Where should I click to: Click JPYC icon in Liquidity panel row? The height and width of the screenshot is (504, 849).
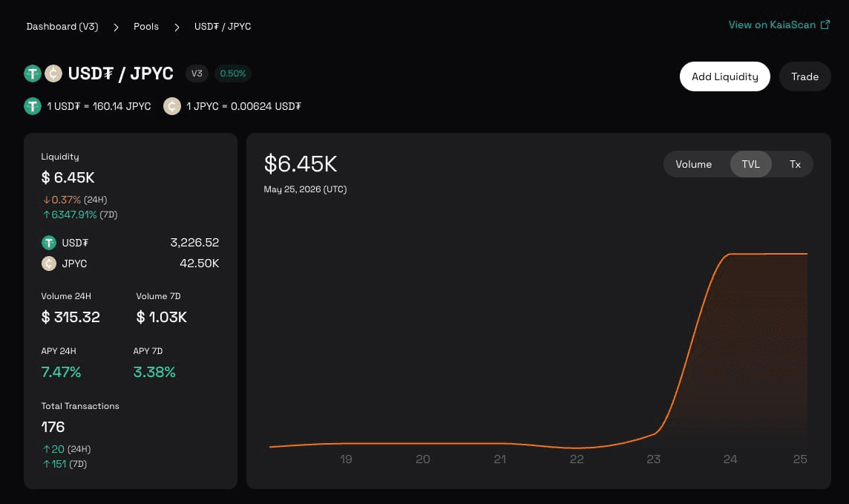[x=49, y=264]
